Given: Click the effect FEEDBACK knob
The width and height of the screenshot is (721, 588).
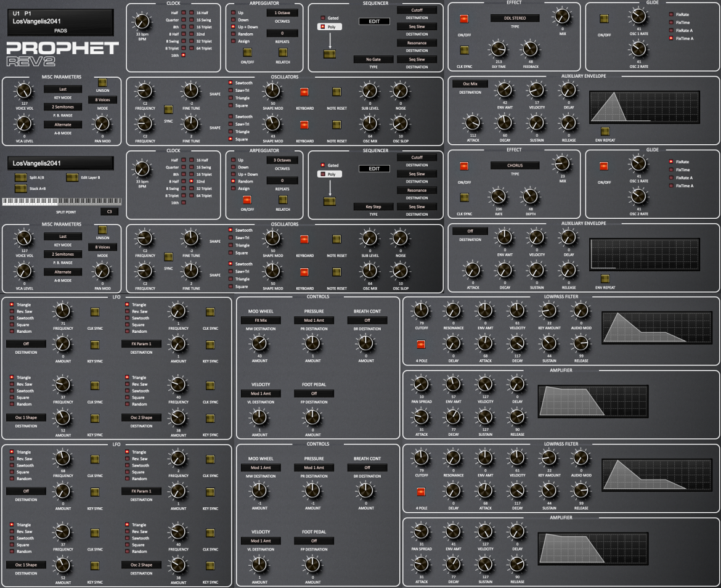Looking at the screenshot, I should (x=530, y=49).
